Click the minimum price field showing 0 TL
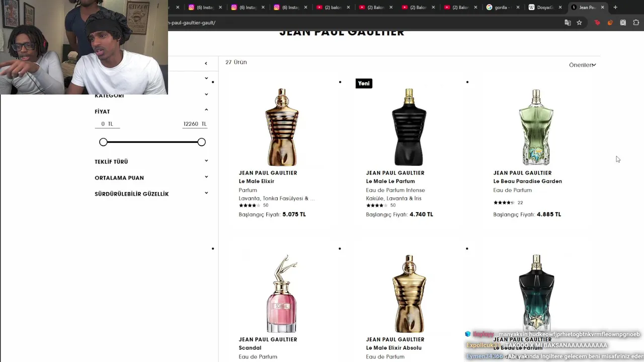 pyautogui.click(x=107, y=124)
